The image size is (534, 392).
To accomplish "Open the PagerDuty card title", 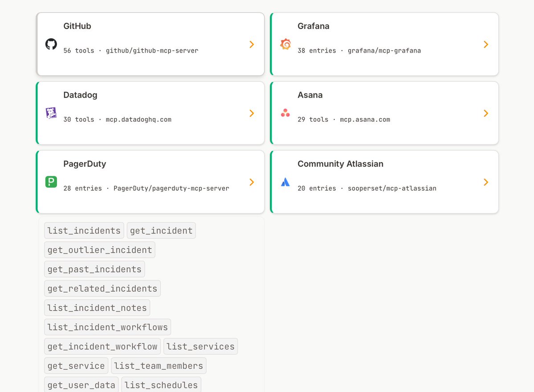I will click(x=85, y=164).
